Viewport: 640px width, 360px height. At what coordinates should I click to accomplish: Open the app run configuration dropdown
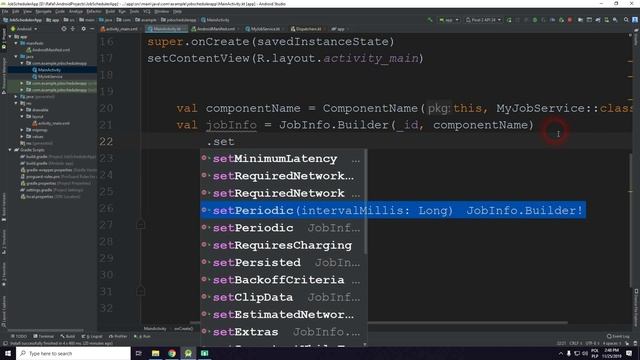tap(449, 20)
